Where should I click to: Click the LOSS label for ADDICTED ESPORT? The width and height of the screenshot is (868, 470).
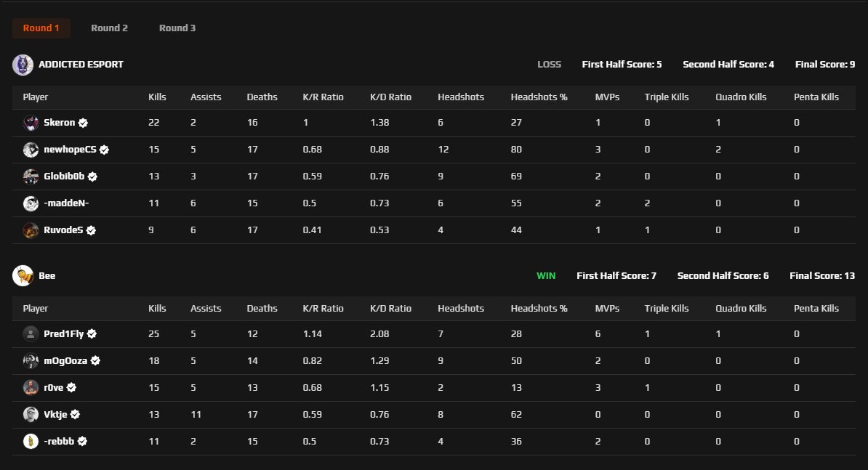tap(549, 65)
